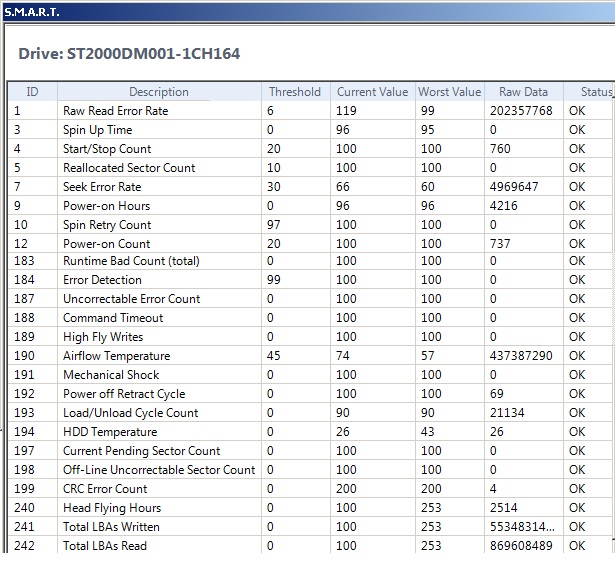This screenshot has width=615, height=566.
Task: Click raw data value 202357768
Action: click(521, 111)
